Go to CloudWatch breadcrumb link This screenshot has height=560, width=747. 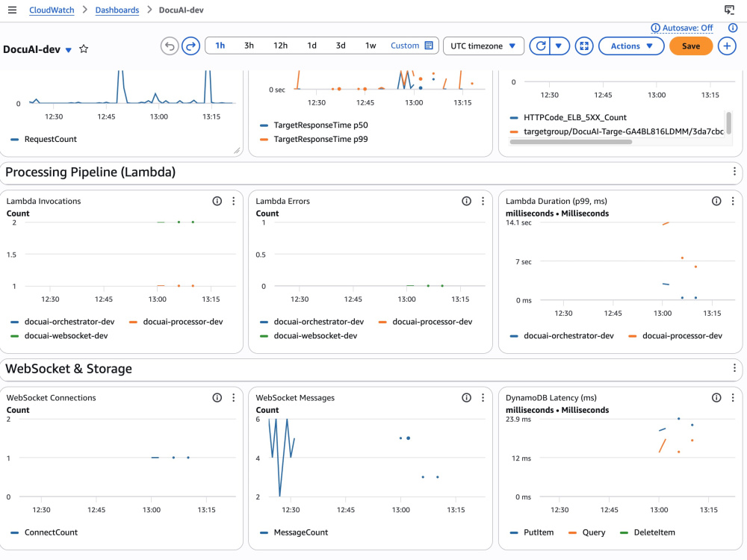coord(52,10)
